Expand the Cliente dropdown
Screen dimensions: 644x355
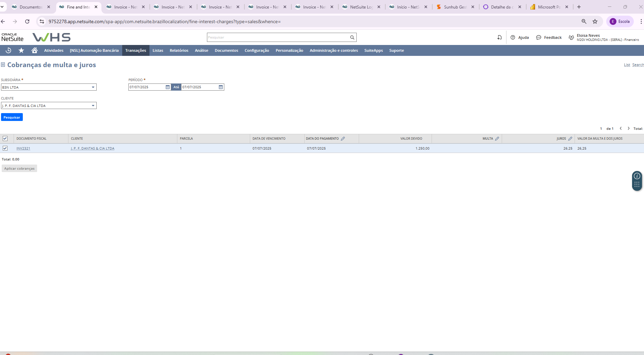pyautogui.click(x=93, y=106)
